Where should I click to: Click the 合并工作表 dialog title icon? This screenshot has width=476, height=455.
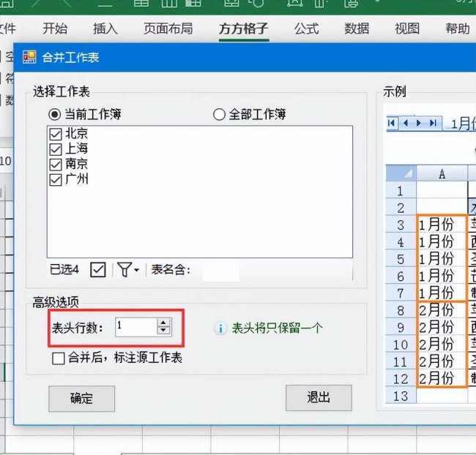(29, 57)
